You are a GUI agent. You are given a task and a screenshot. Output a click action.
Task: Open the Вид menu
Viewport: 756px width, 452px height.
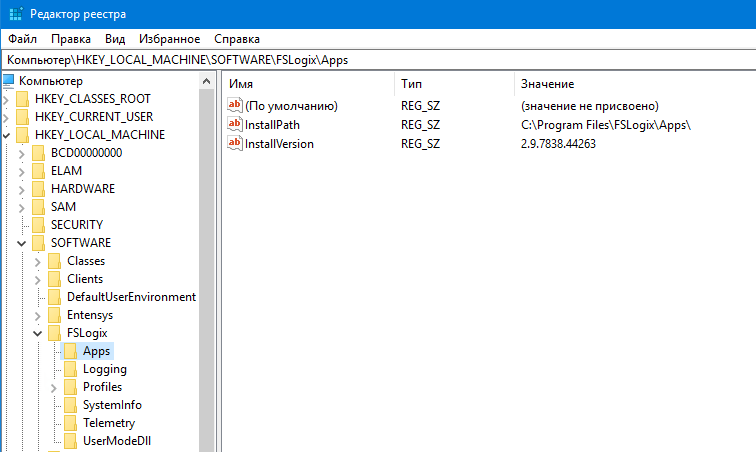[x=115, y=39]
